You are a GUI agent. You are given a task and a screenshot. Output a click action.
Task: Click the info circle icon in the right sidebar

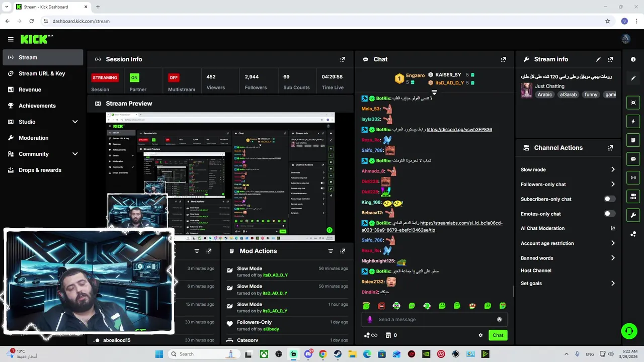point(633,59)
